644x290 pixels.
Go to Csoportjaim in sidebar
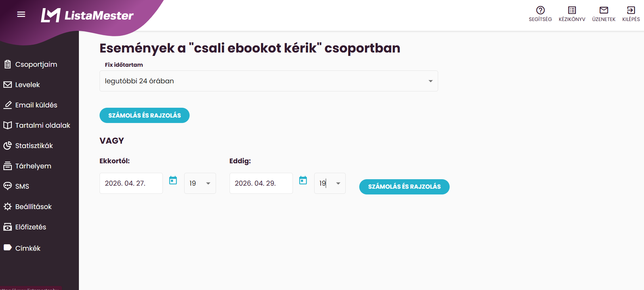(x=36, y=64)
